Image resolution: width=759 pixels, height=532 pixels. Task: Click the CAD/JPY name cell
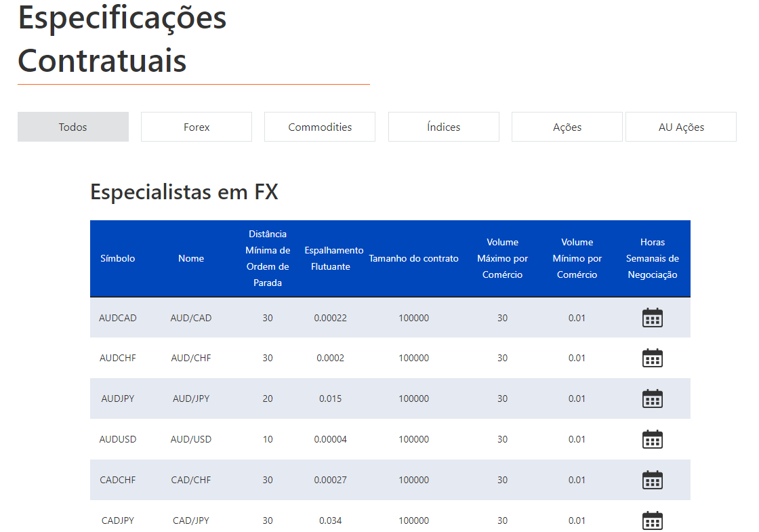tap(191, 520)
